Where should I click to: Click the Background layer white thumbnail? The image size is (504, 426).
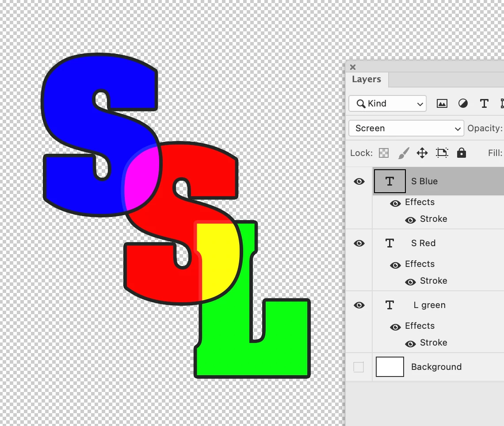(x=390, y=367)
